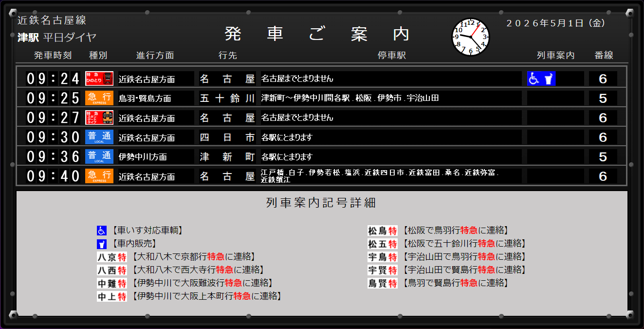Click the Hinotori limited express badge at 09:24
This screenshot has height=329, width=644.
pyautogui.click(x=99, y=78)
